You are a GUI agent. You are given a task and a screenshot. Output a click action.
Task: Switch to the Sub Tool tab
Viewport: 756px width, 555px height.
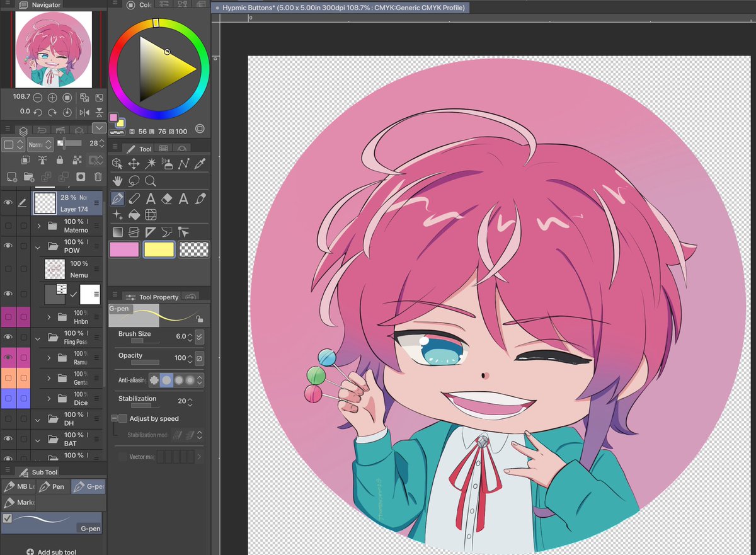click(x=38, y=472)
